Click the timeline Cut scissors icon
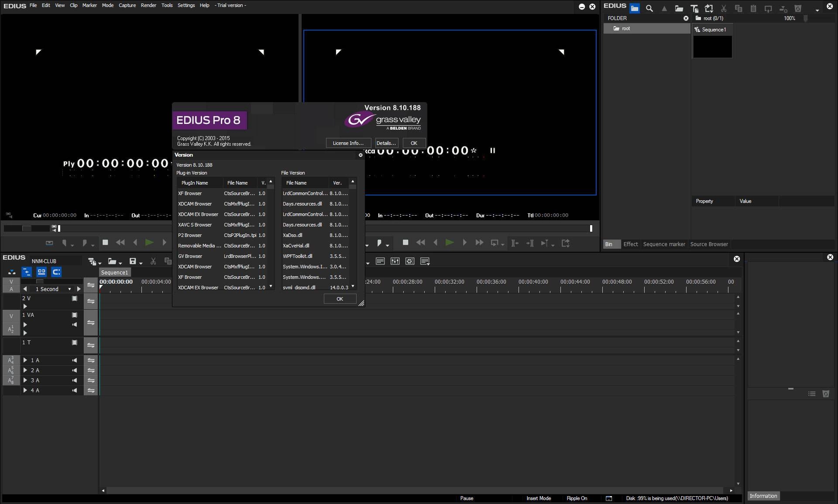 tap(153, 261)
